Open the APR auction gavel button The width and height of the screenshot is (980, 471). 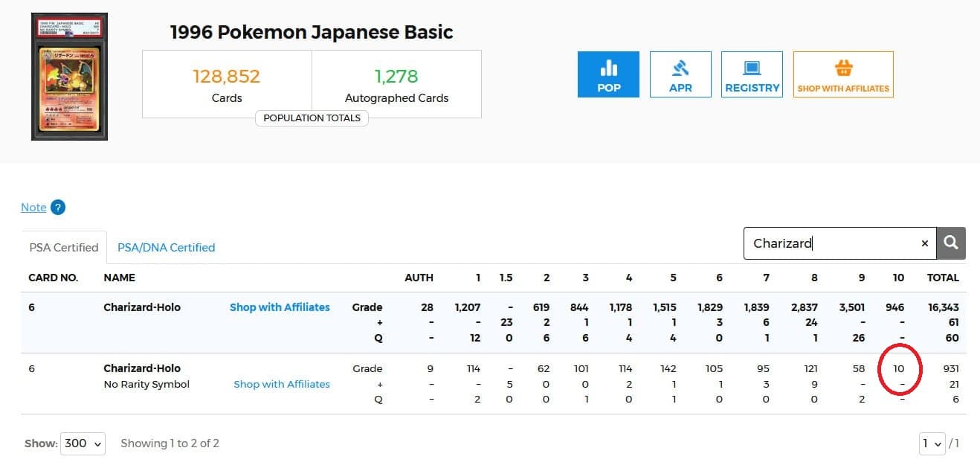pyautogui.click(x=680, y=74)
